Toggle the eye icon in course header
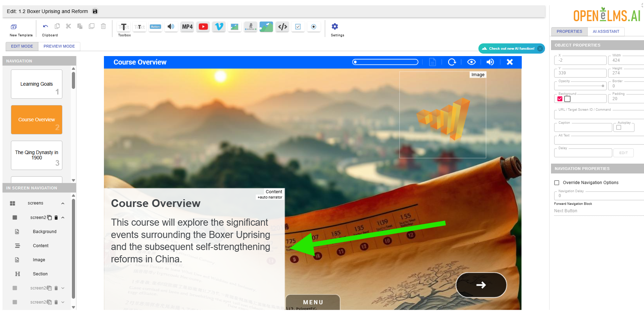This screenshot has height=311, width=644. [471, 62]
